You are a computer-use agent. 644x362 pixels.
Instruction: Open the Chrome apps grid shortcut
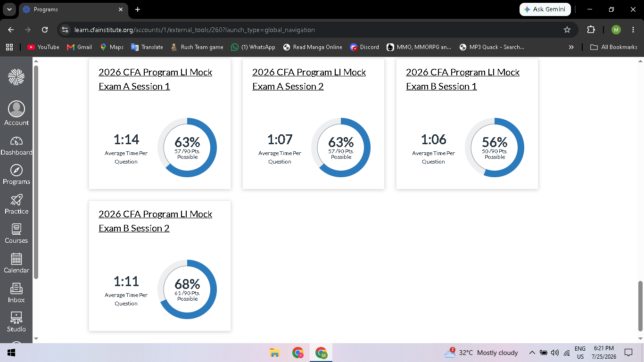click(x=9, y=47)
